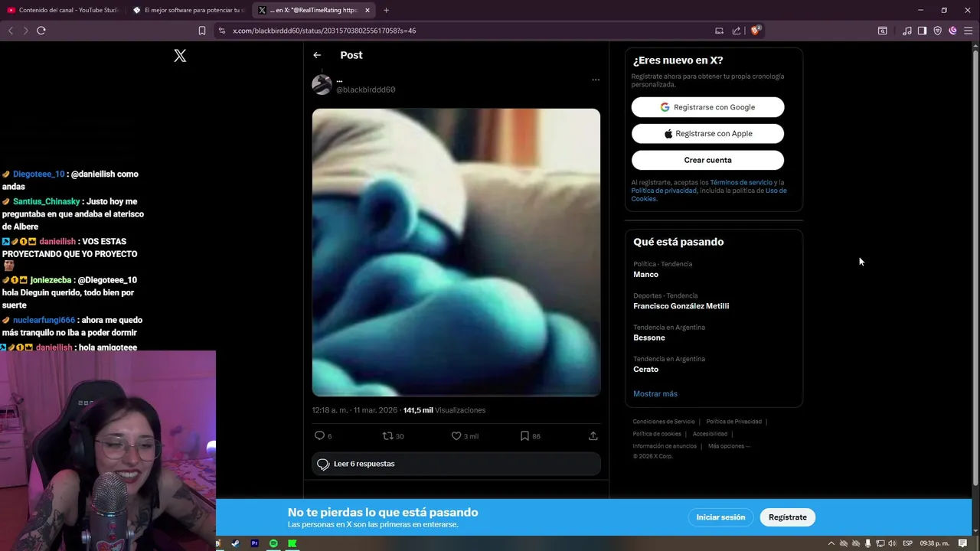Click the Accesibilidad footer link
This screenshot has width=980, height=551.
(710, 434)
